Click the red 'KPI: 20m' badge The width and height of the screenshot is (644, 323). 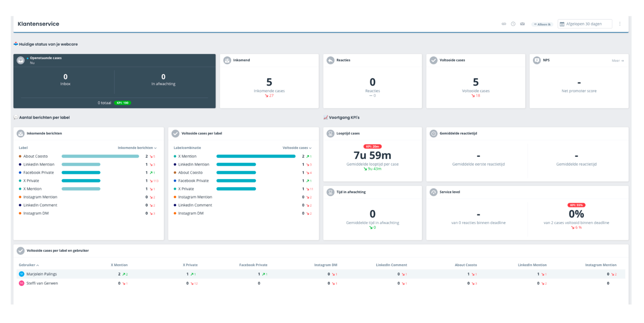coord(372,147)
